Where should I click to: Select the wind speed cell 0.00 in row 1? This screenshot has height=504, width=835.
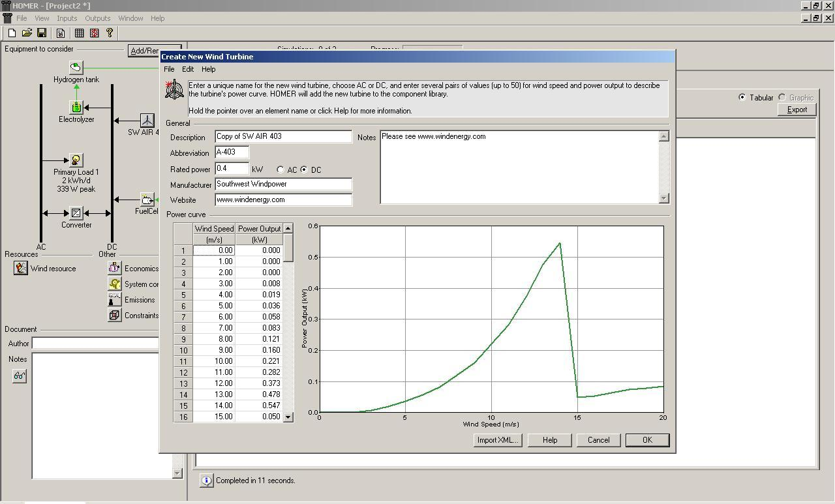tap(214, 250)
